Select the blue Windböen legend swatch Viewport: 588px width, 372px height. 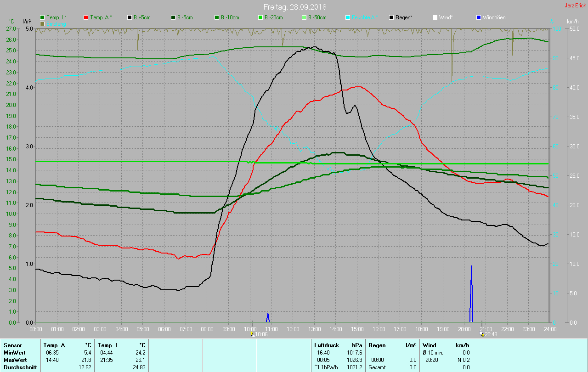pos(479,17)
